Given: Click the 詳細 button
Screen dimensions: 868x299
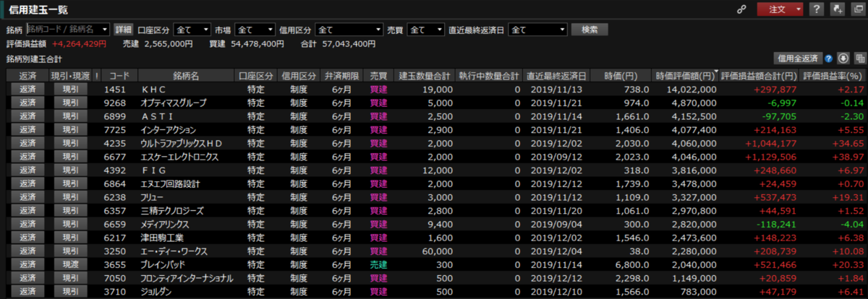Looking at the screenshot, I should click(124, 30).
